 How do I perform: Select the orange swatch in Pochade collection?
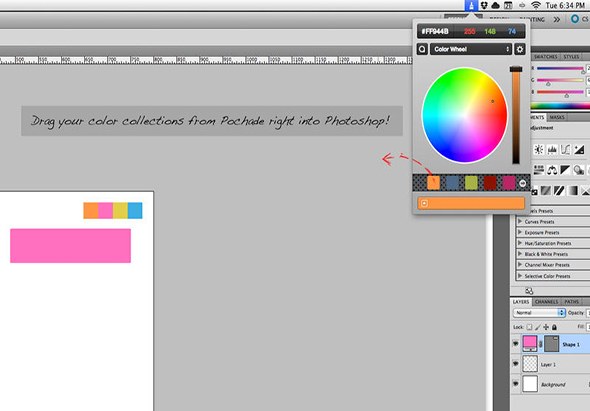pos(433,183)
